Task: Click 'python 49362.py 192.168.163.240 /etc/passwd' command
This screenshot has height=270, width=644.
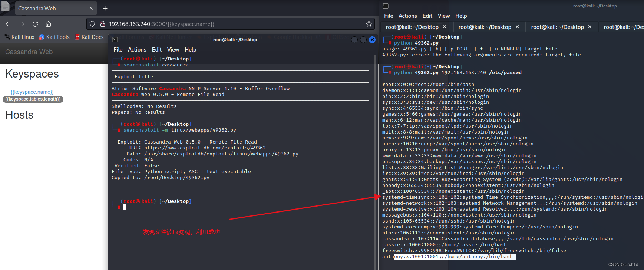Action: pyautogui.click(x=458, y=73)
